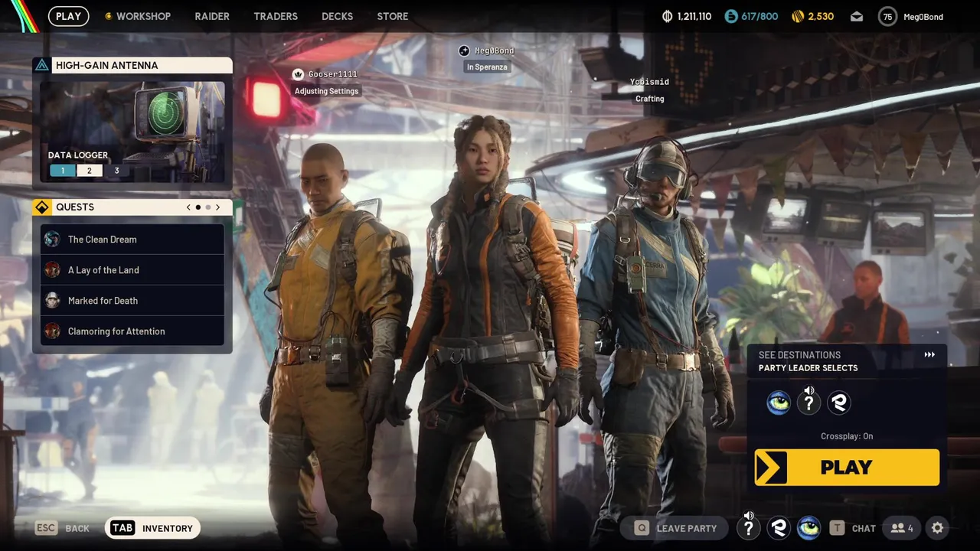Click the icon beside Gooser1111 name
This screenshot has width=980, height=551.
pos(299,74)
